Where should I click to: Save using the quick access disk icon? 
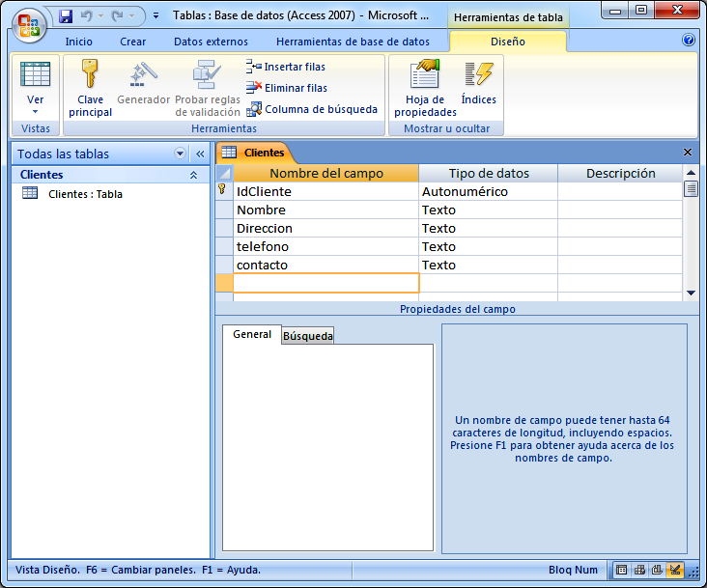[x=66, y=16]
